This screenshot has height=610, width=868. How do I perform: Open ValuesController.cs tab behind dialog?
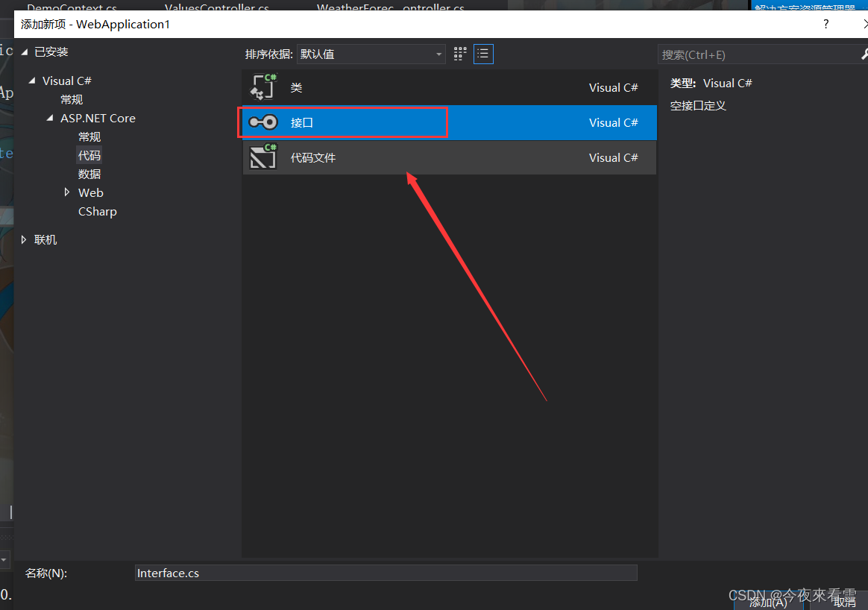[216, 7]
